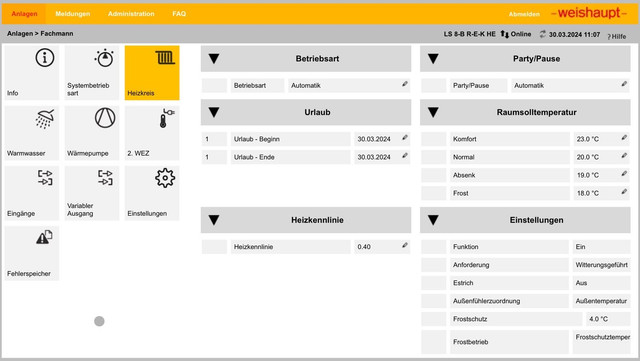Click the LS 8-B R-E-K HE device name
The height and width of the screenshot is (361, 640).
(x=470, y=34)
